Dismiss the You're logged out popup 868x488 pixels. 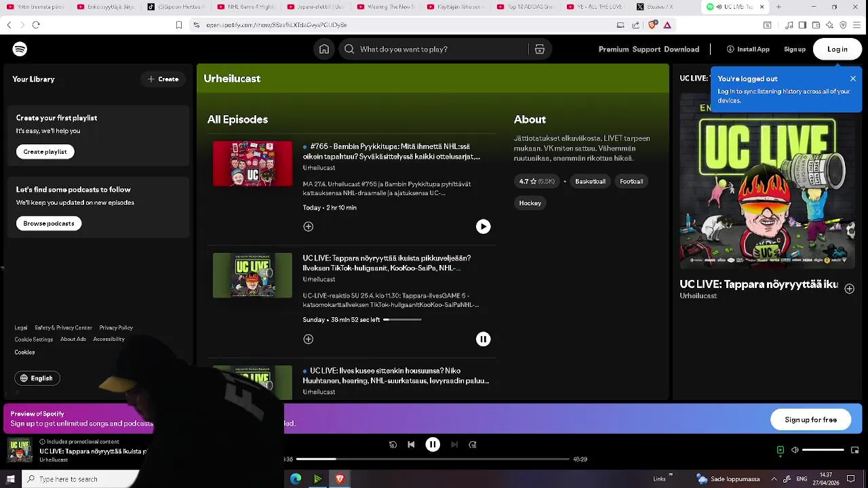pos(853,79)
